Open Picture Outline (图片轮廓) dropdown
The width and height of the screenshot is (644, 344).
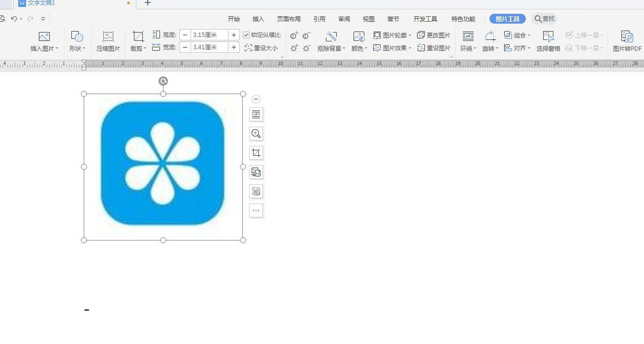coord(392,35)
